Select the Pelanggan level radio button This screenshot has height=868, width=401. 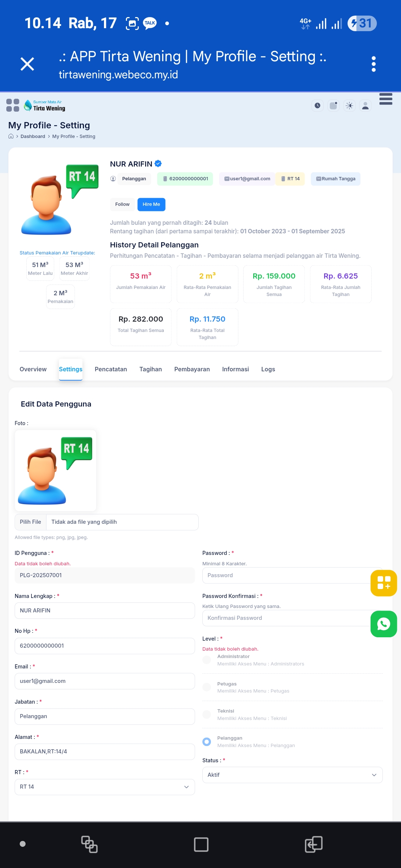tap(207, 742)
